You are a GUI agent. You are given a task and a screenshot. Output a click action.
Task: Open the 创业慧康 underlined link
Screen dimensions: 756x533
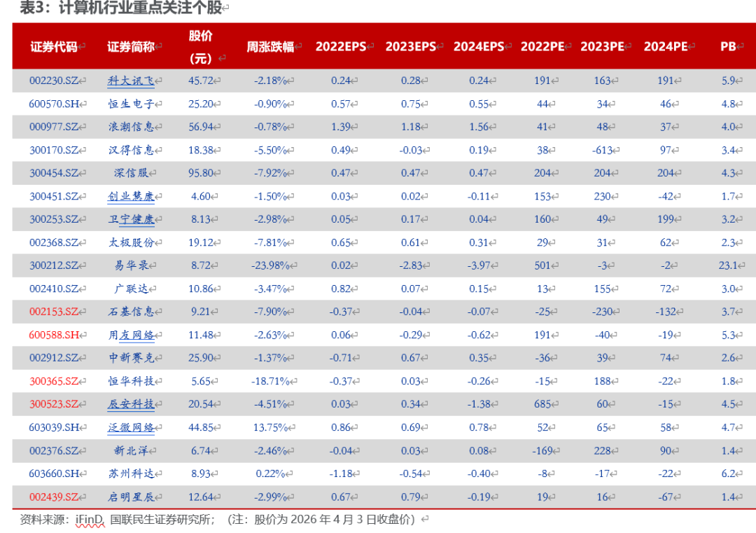[130, 196]
